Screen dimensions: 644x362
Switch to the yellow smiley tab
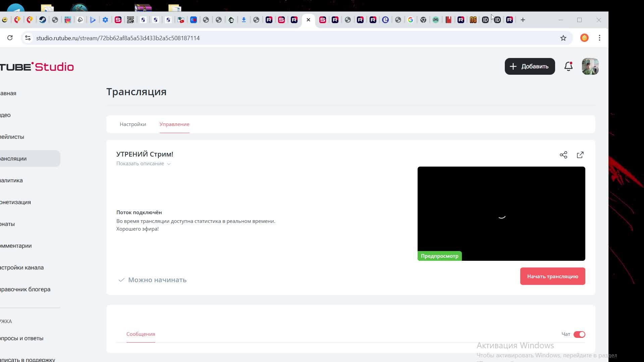(5, 20)
